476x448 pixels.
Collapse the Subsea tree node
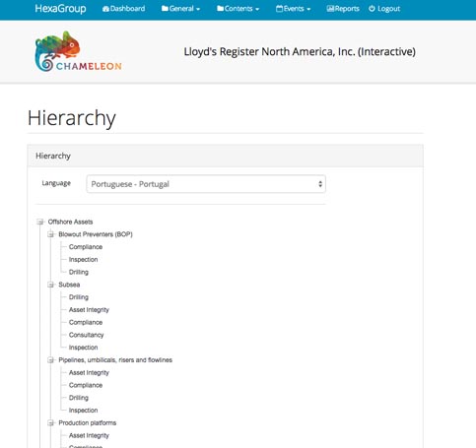[50, 285]
